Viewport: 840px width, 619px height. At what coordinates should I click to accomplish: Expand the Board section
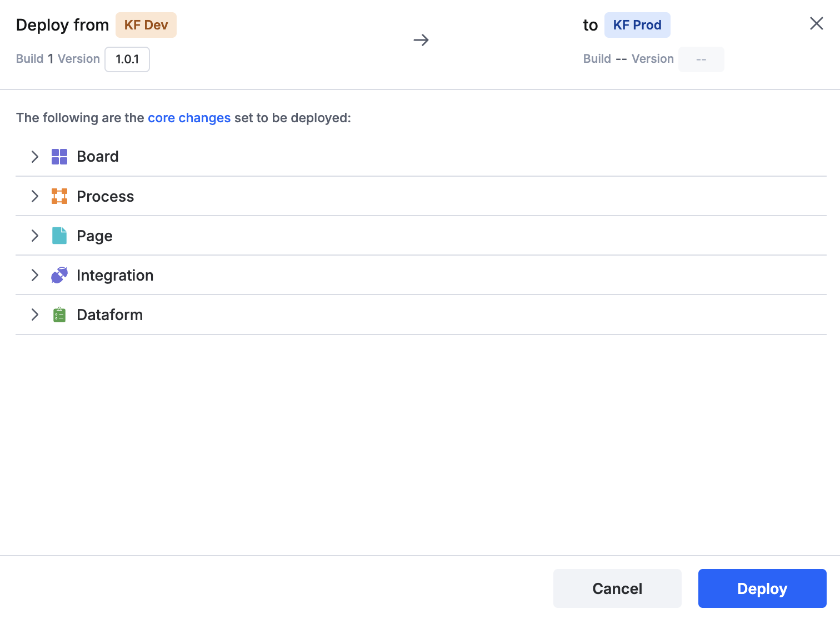(35, 157)
